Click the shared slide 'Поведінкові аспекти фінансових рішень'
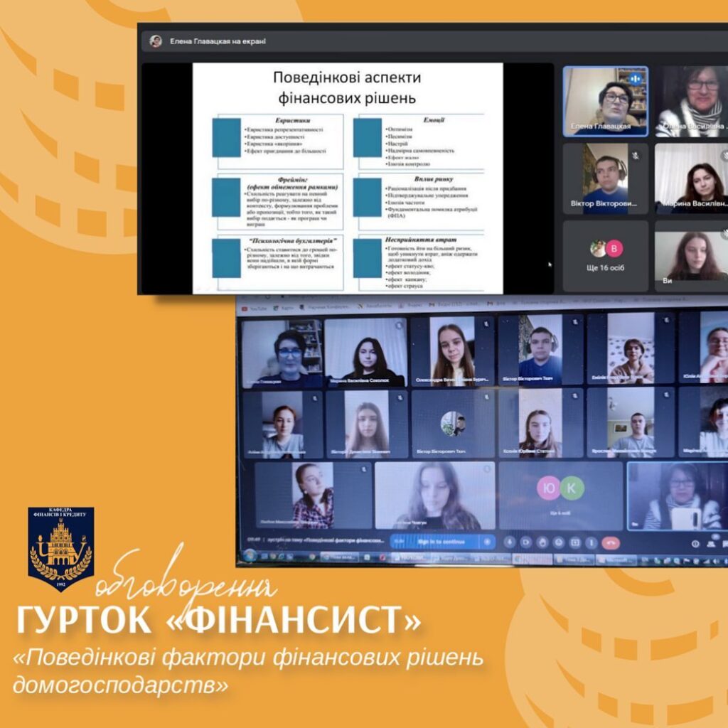Image resolution: width=728 pixels, height=728 pixels. pos(348,178)
